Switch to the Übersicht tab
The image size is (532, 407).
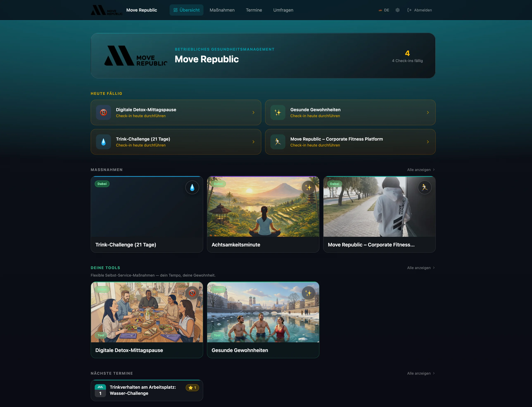point(186,10)
